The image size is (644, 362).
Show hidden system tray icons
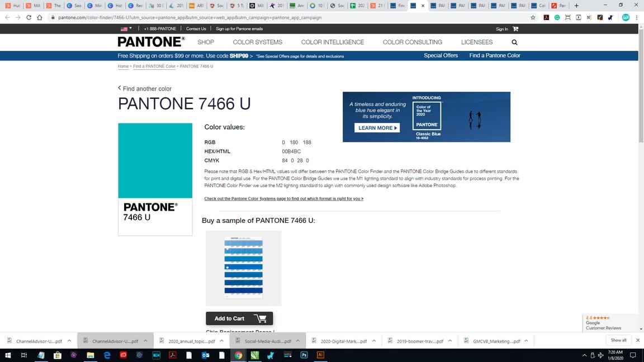click(x=584, y=355)
